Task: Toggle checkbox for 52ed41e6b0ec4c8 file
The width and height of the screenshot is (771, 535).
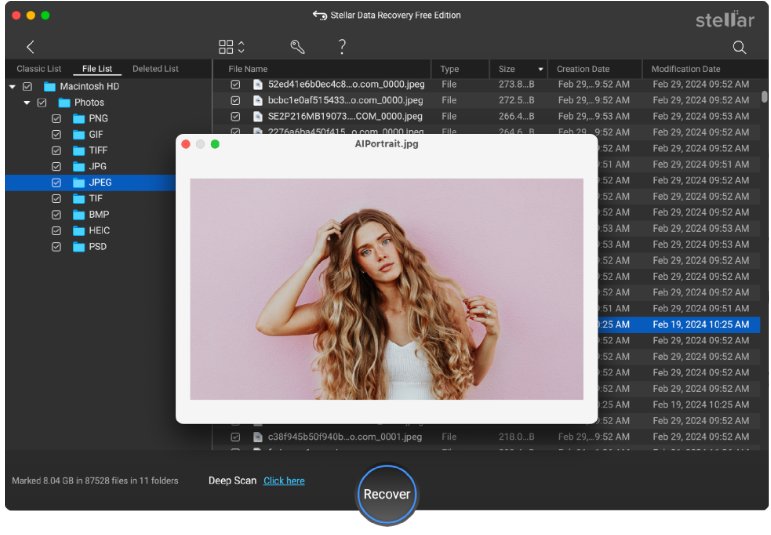Action: coord(235,85)
